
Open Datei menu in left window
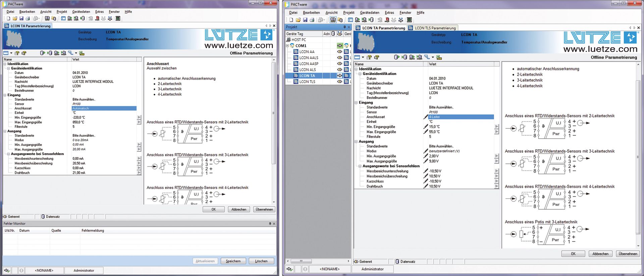click(10, 12)
